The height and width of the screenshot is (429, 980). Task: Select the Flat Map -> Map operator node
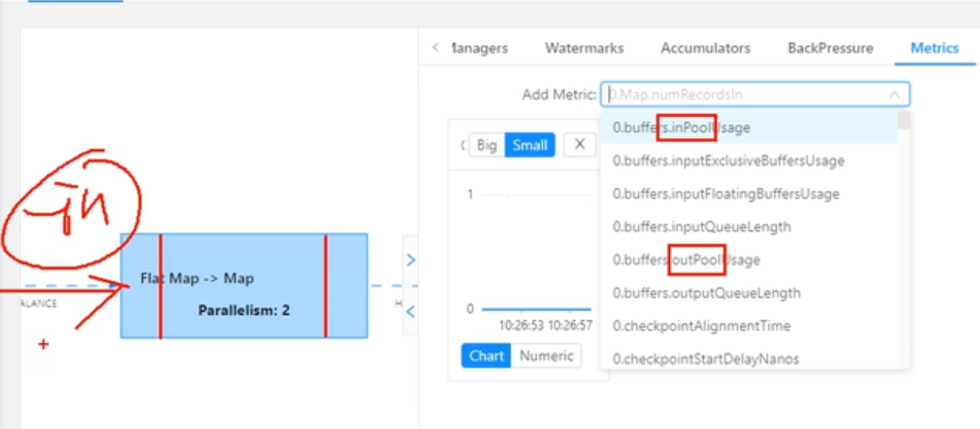[x=243, y=285]
